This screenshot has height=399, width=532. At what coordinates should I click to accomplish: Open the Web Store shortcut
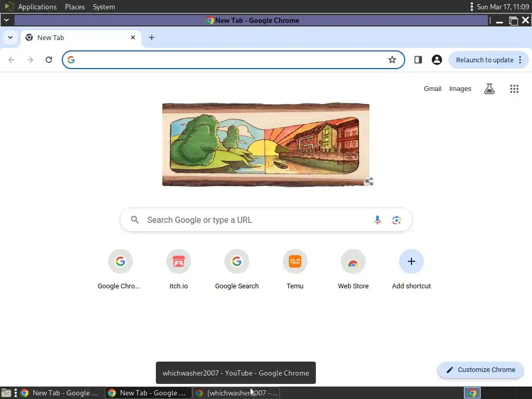tap(353, 270)
